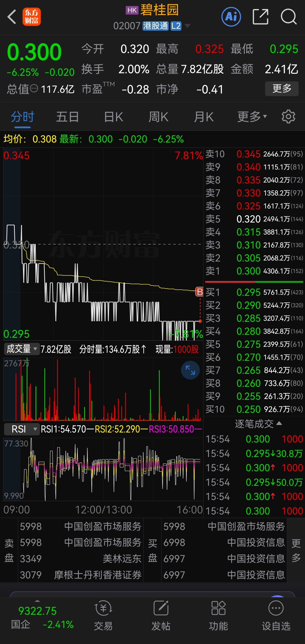
Task: Tap the RSI indicator chart
Action: point(103,469)
